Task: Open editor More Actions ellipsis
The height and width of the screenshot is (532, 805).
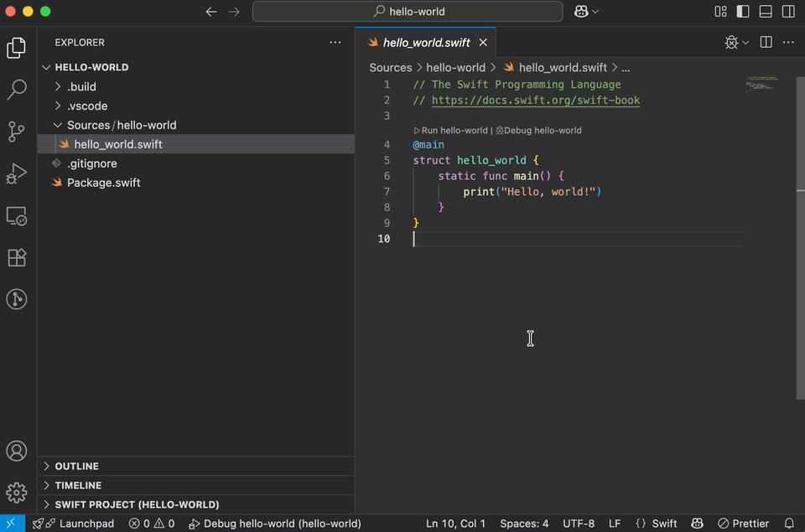Action: [788, 42]
